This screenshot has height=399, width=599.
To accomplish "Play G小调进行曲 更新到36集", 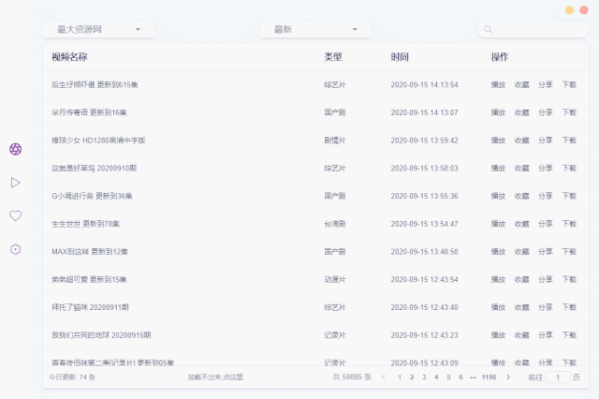I will point(498,196).
